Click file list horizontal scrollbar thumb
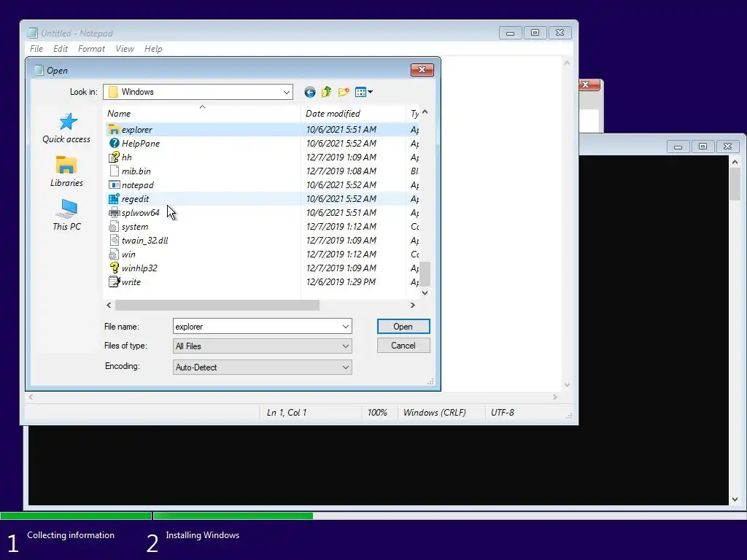This screenshot has height=560, width=747. coord(217,305)
